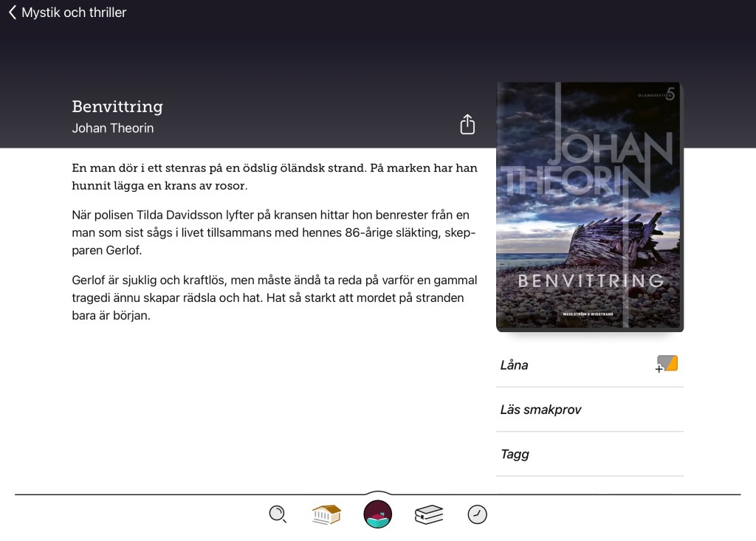Tap the Benvittring title heading
The image size is (756, 541).
(117, 106)
